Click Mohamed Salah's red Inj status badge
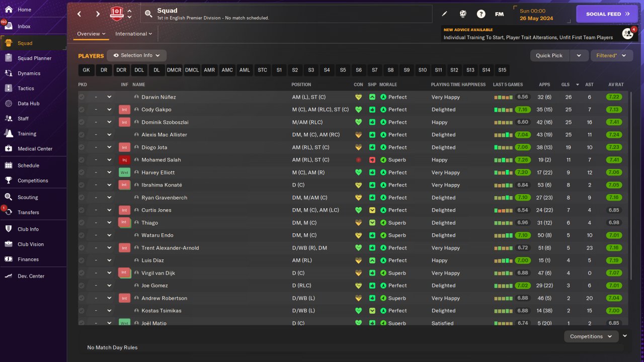The height and width of the screenshot is (362, 644). click(x=124, y=160)
